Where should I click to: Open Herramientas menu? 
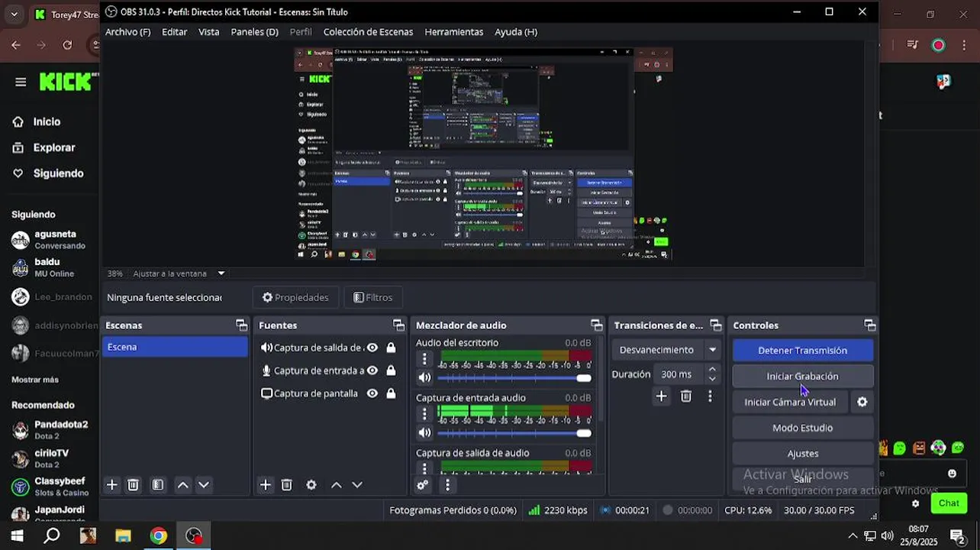[x=453, y=32]
